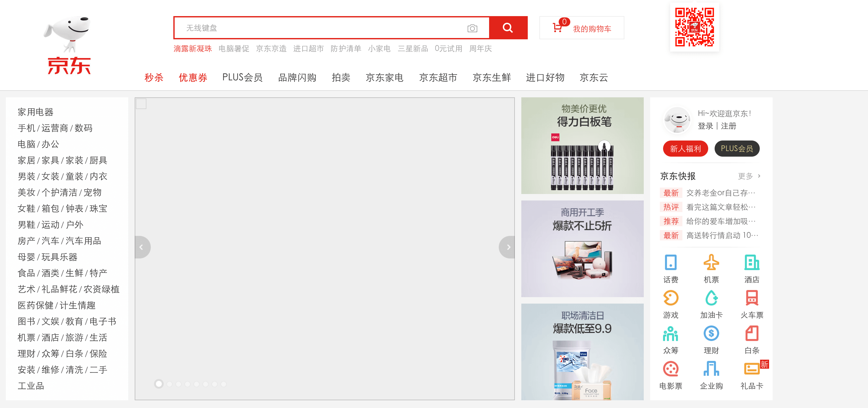This screenshot has height=408, width=868.
Task: Go to the 优惠券 nav item
Action: click(193, 77)
